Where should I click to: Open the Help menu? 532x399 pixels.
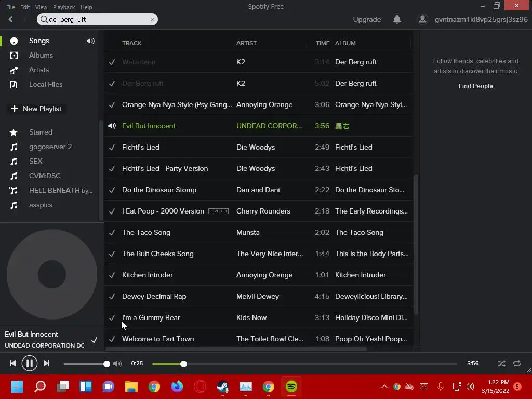point(86,7)
